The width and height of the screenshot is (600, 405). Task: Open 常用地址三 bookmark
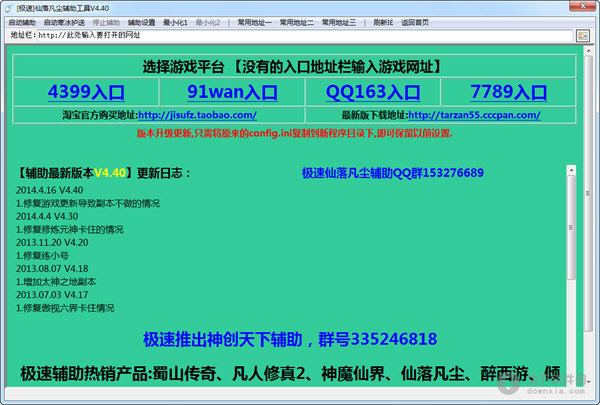(338, 23)
